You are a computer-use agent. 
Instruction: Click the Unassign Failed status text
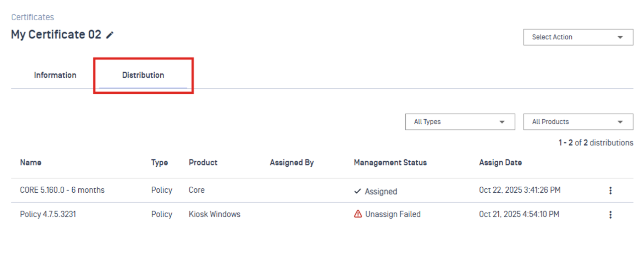coord(393,214)
